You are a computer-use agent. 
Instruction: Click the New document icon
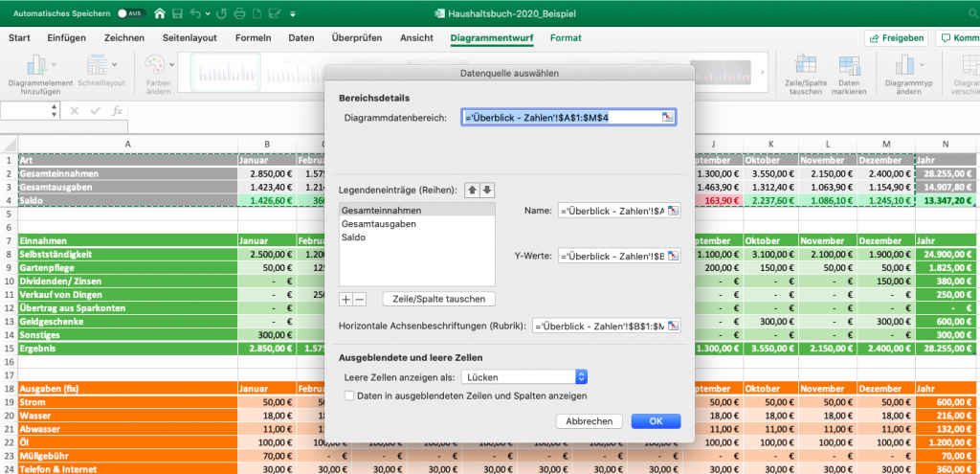pos(256,13)
